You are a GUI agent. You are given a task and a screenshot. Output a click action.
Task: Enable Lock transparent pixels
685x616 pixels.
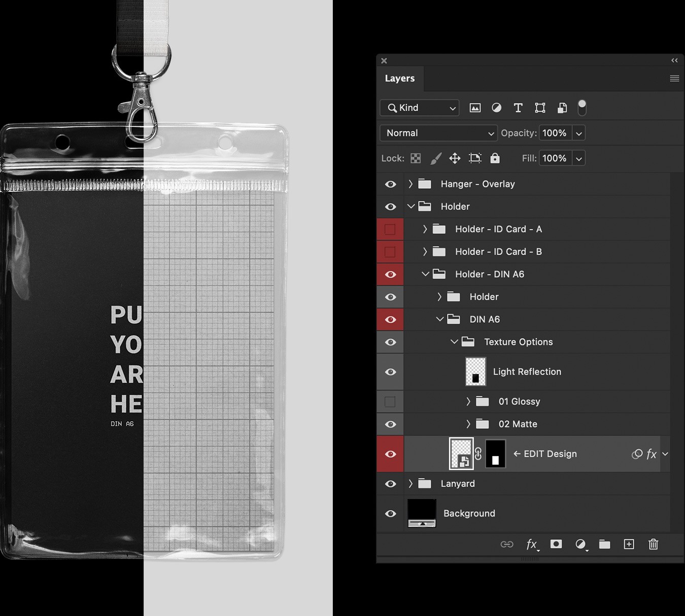point(415,158)
